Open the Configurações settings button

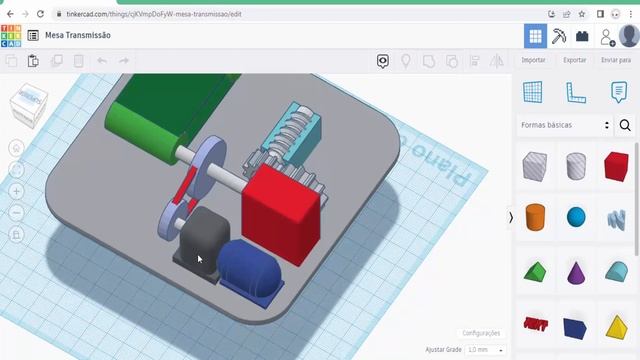[x=481, y=333]
